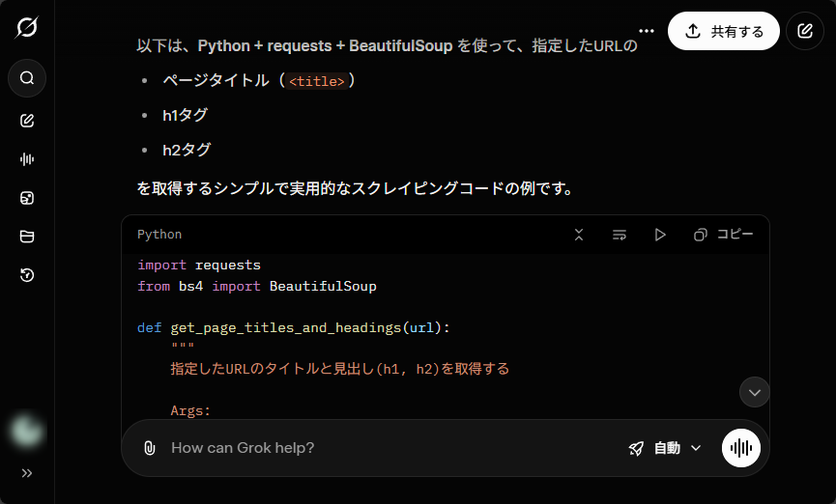Run the Python code snippet
This screenshot has width=836, height=504.
(x=660, y=235)
